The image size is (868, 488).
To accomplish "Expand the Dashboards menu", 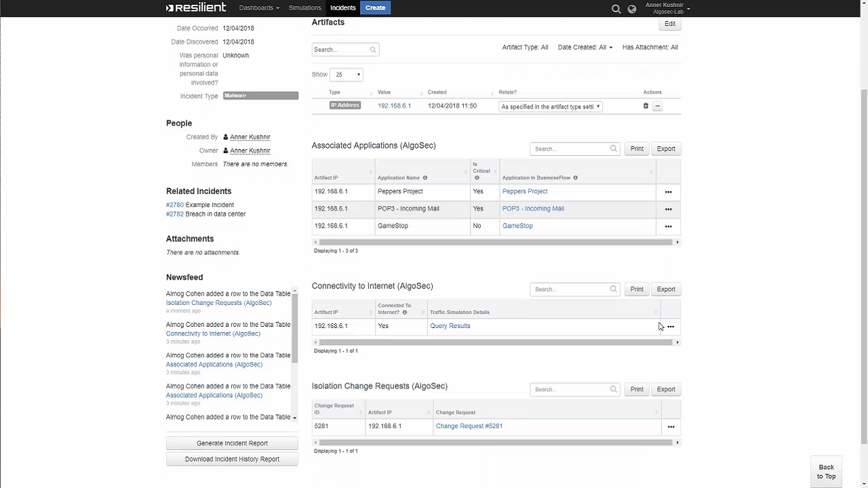I will pos(259,8).
